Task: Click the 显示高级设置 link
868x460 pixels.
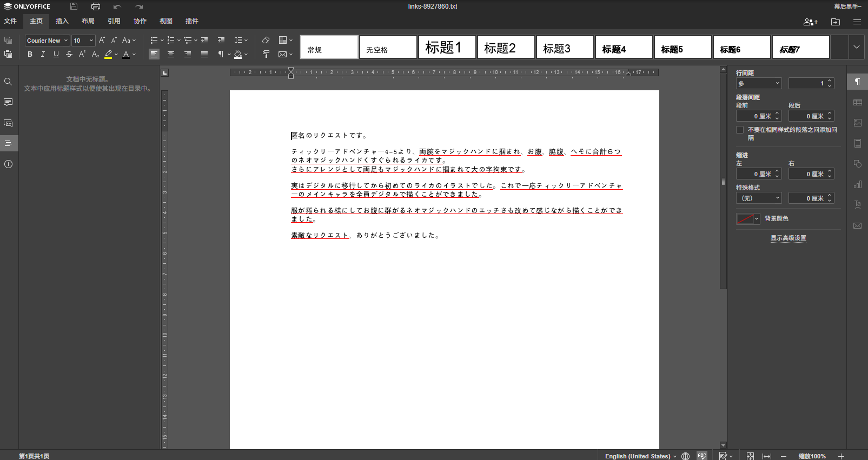Action: tap(788, 238)
